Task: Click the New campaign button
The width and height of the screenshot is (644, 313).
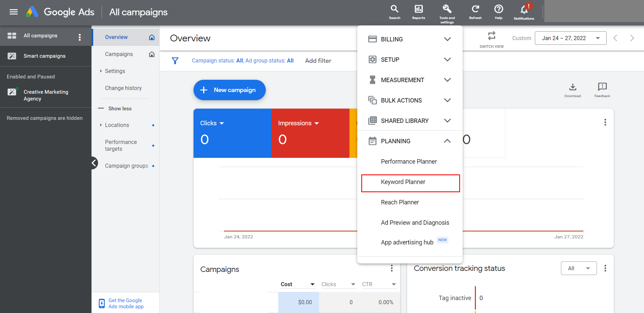Action: pyautogui.click(x=229, y=90)
